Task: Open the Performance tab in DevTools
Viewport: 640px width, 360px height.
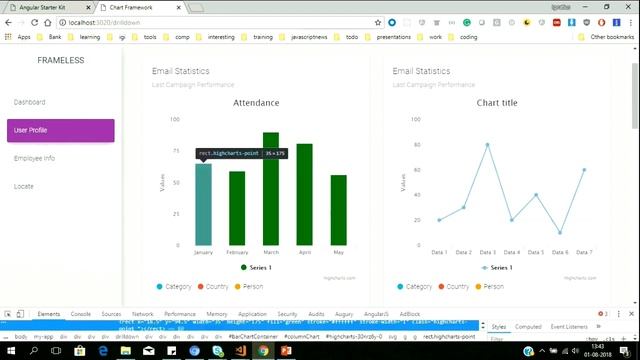Action: (180, 314)
